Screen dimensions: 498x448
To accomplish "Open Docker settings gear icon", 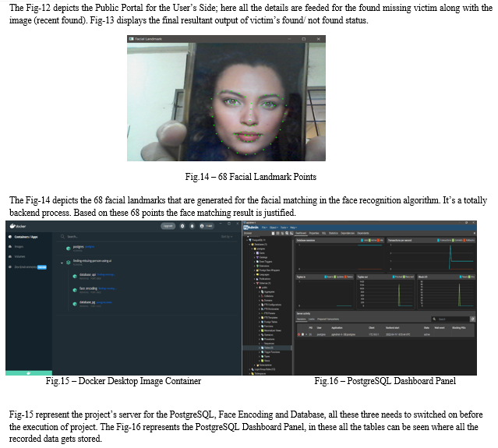I will coord(182,226).
